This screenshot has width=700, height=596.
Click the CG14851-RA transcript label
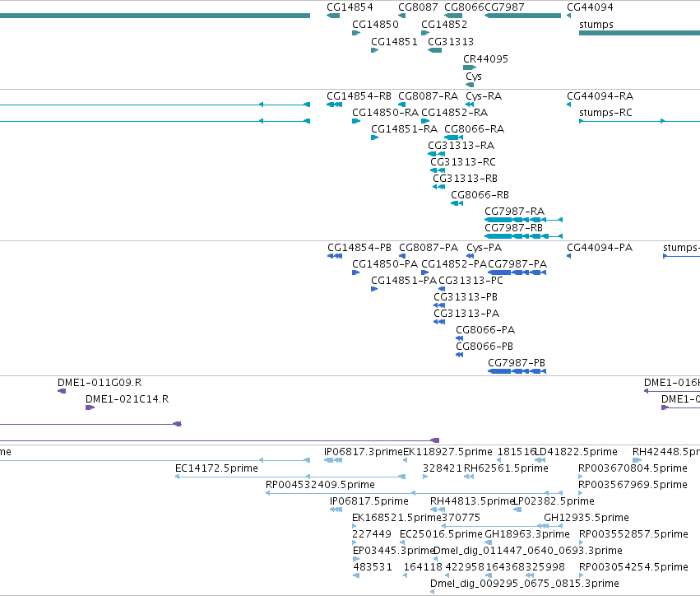(404, 129)
